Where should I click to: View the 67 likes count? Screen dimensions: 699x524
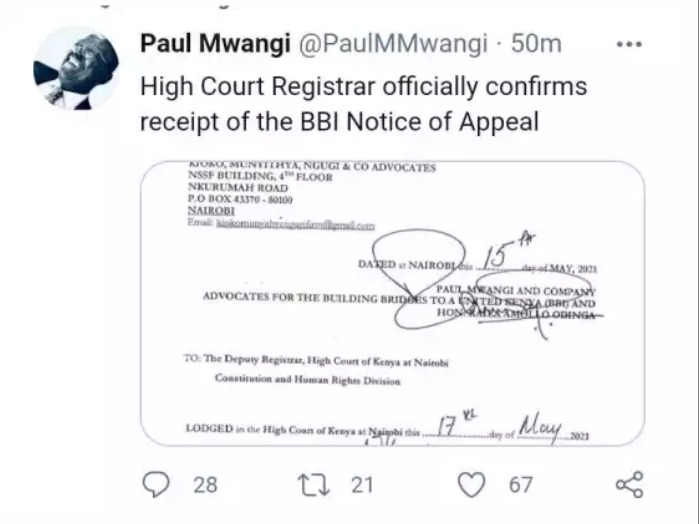click(521, 485)
